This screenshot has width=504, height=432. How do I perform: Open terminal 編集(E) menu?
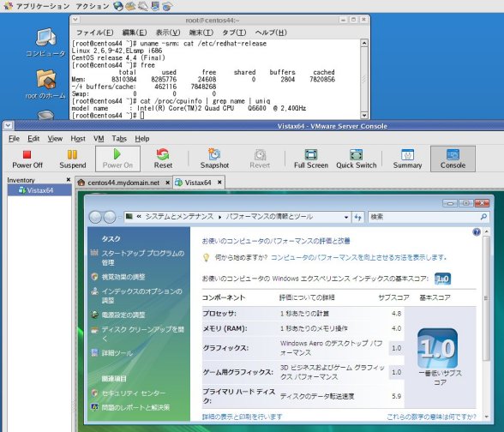pyautogui.click(x=135, y=33)
